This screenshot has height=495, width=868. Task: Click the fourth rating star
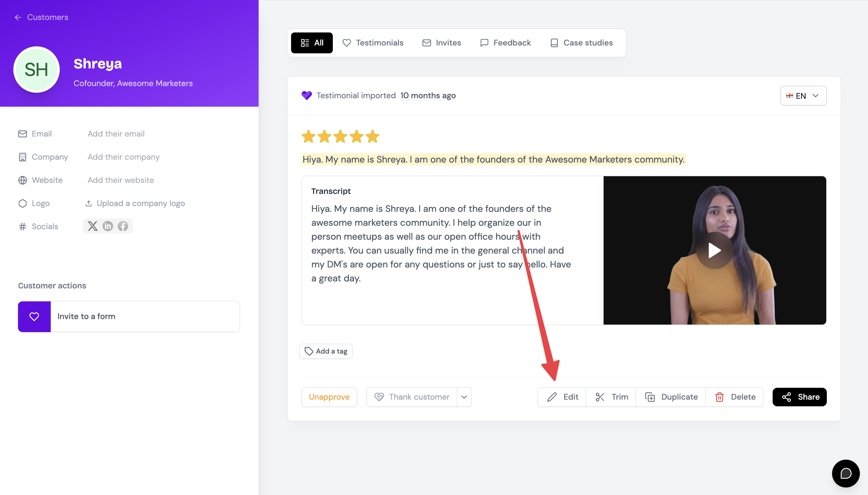tap(357, 136)
